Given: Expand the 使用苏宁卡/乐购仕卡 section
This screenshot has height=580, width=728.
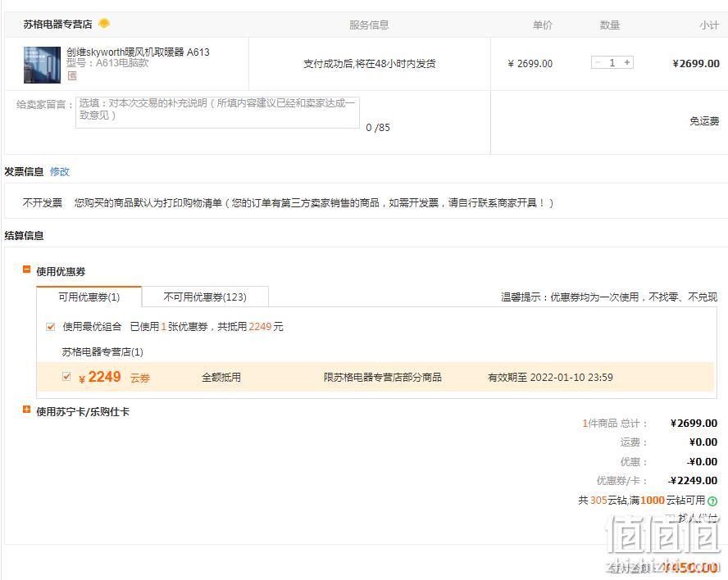Looking at the screenshot, I should [26, 410].
